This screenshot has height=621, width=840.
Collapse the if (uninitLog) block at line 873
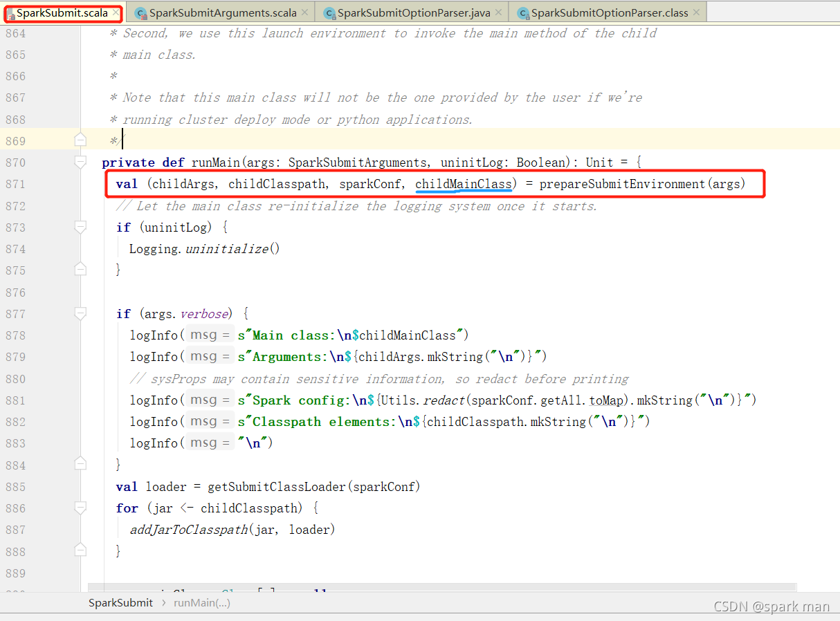point(80,227)
